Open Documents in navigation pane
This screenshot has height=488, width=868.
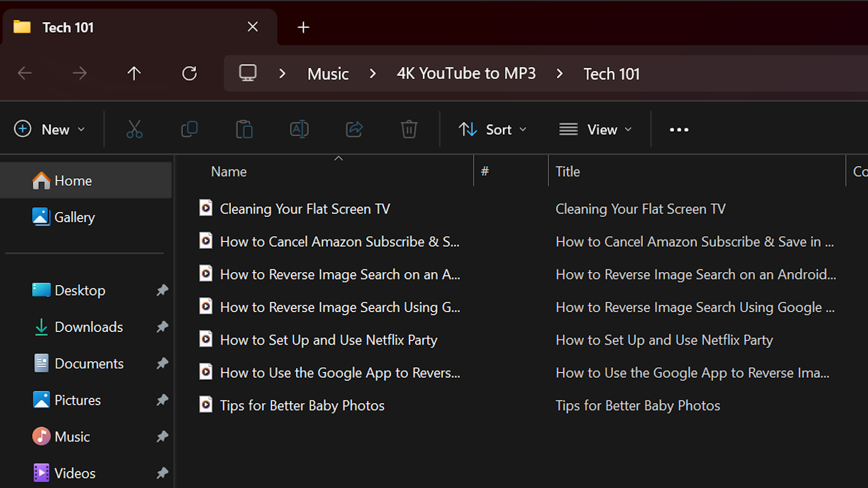pyautogui.click(x=86, y=363)
